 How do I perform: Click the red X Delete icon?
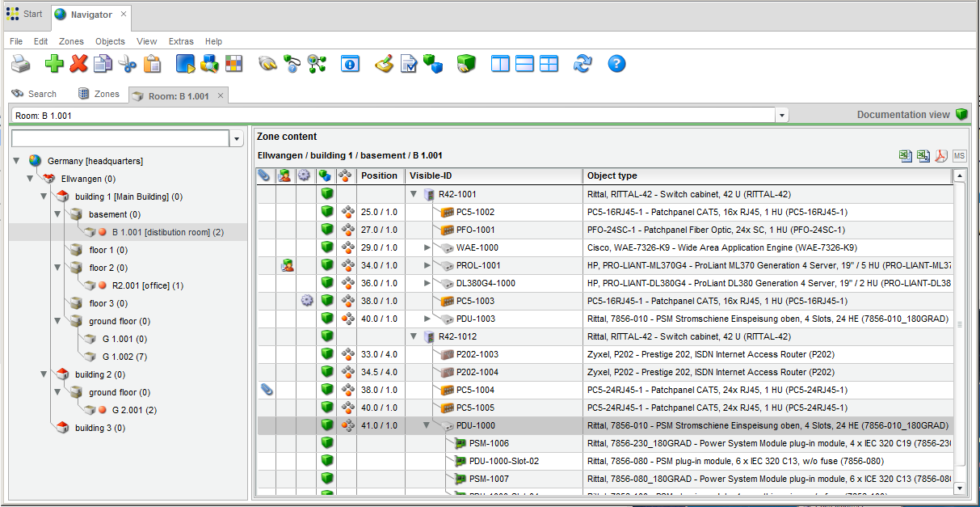[78, 63]
